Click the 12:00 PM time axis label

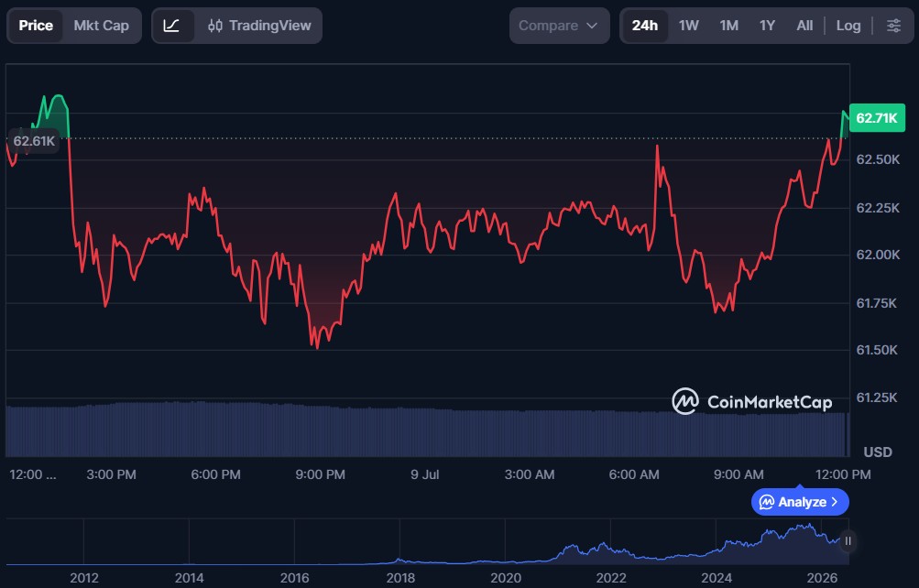point(843,474)
